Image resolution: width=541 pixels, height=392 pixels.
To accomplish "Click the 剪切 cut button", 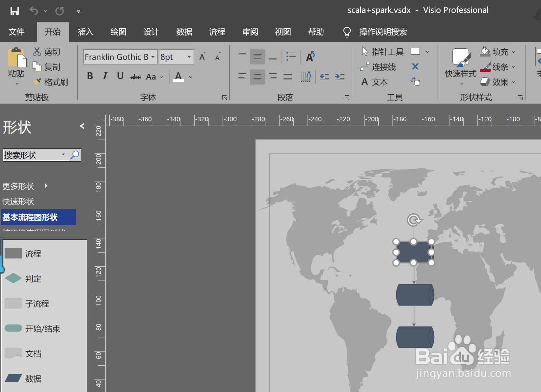I will pyautogui.click(x=47, y=52).
